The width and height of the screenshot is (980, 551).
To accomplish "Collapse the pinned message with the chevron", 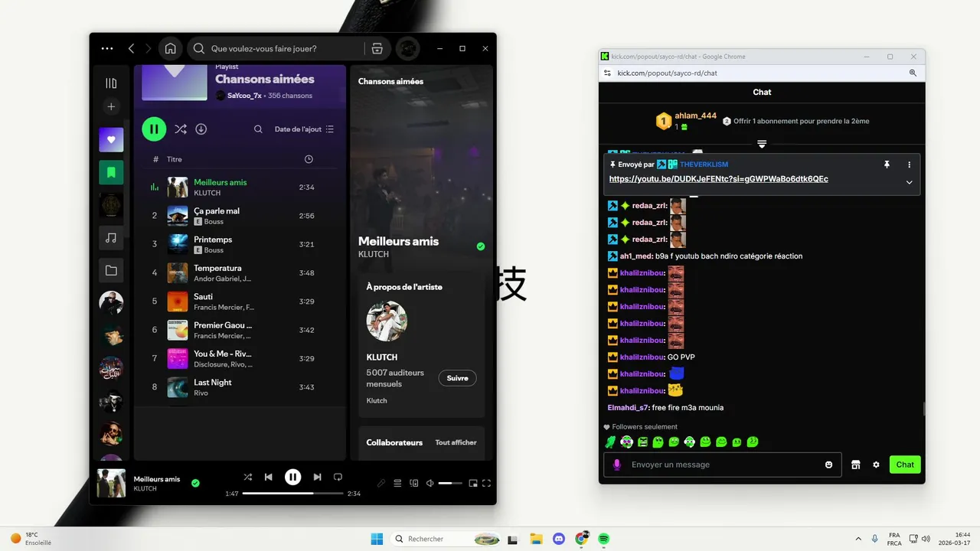I will coord(909,182).
